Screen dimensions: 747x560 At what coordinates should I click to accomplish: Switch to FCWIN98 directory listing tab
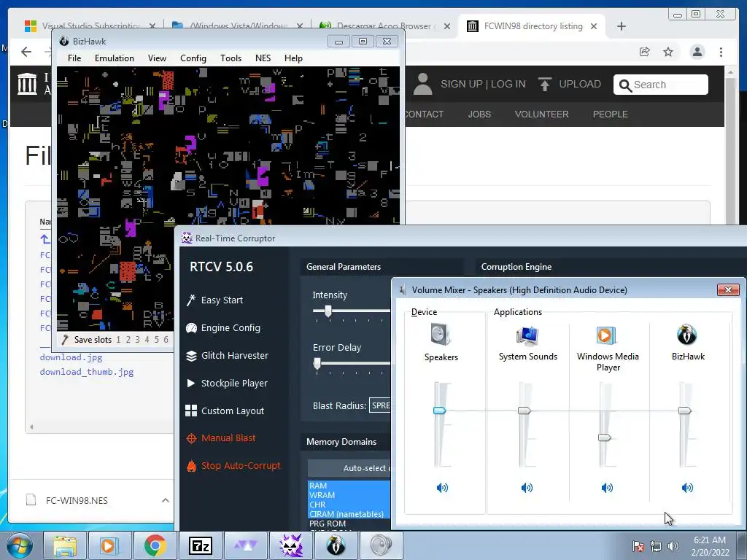[x=532, y=26]
